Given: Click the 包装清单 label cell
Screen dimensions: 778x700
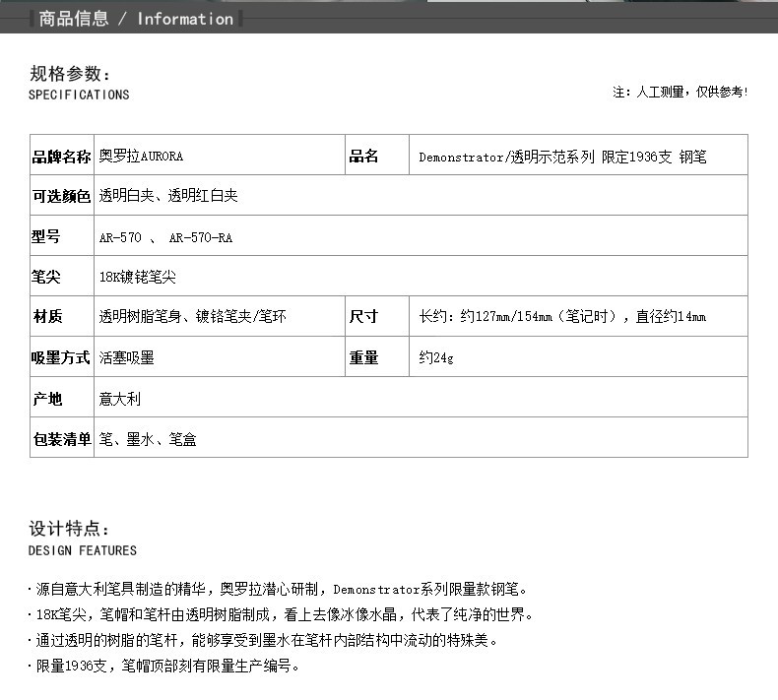Looking at the screenshot, I should point(62,437).
